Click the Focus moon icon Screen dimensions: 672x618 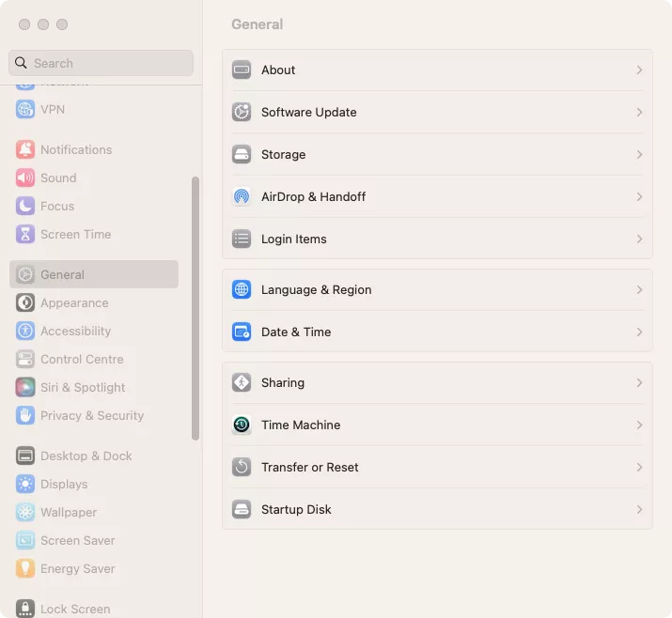[25, 206]
